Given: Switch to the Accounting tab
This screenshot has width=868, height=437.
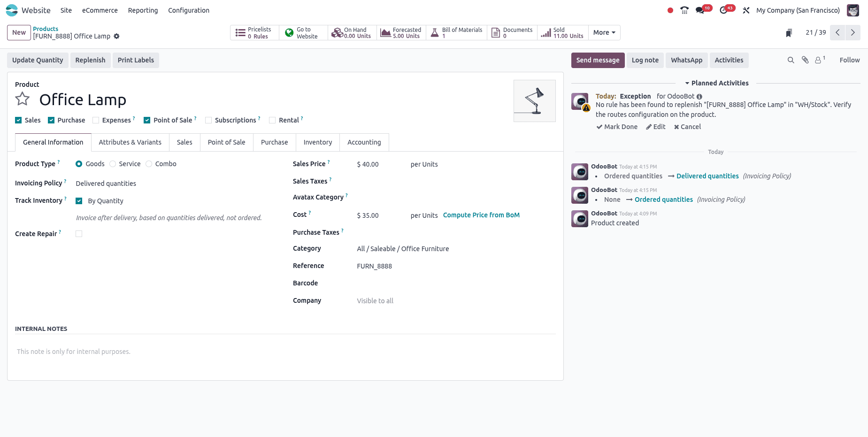Looking at the screenshot, I should click(x=364, y=142).
